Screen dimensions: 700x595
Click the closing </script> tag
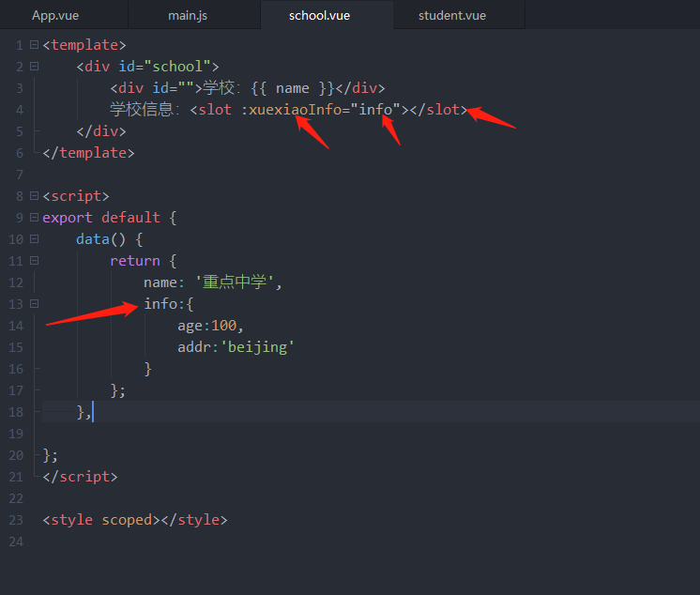(x=80, y=477)
